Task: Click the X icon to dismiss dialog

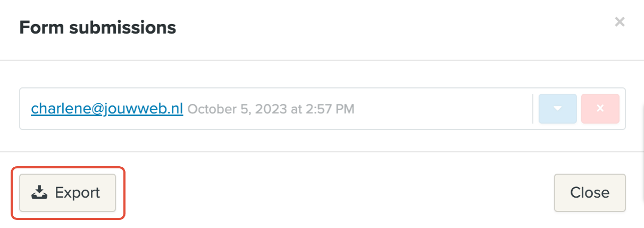Action: point(619,22)
